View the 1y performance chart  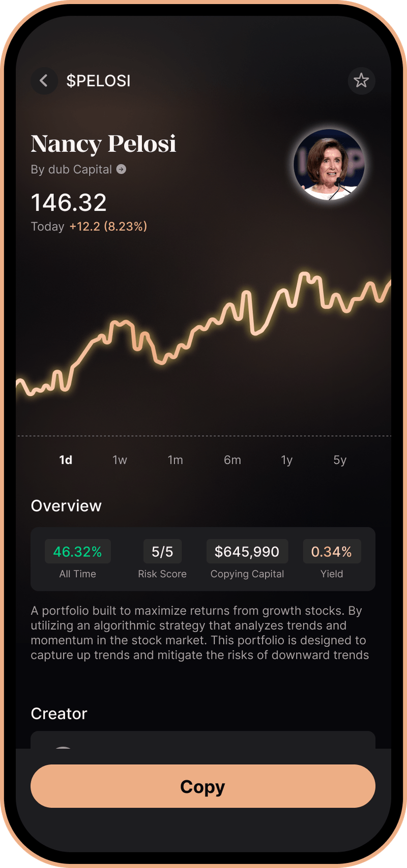coord(286,459)
